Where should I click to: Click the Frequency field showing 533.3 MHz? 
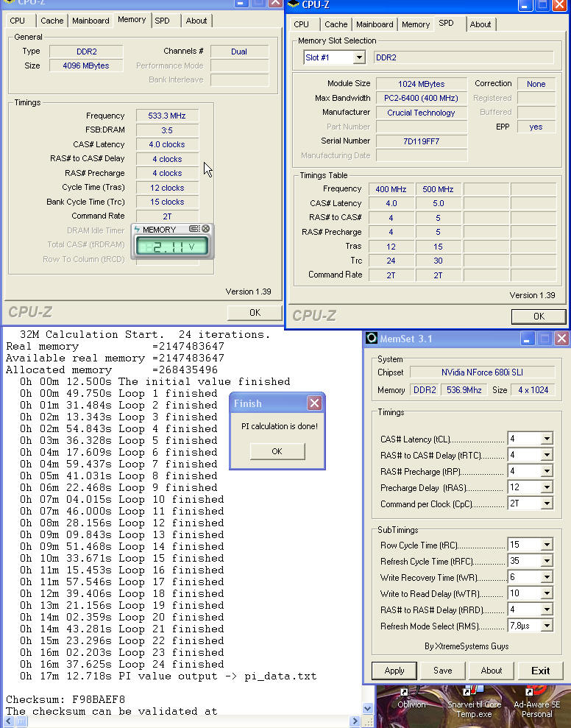[x=167, y=116]
